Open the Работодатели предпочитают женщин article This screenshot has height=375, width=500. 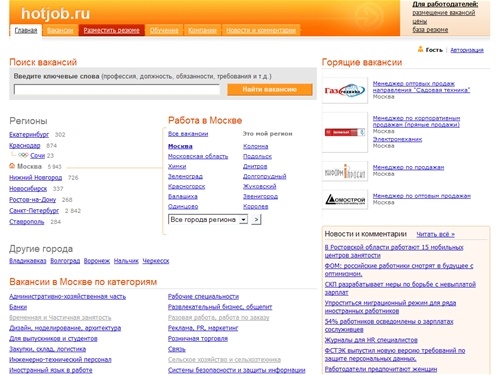(x=381, y=369)
